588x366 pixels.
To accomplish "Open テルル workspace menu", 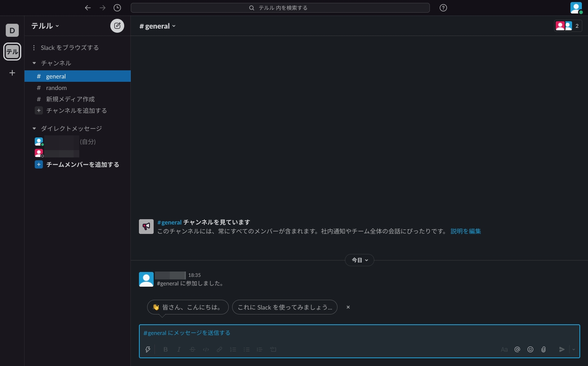I will [x=45, y=26].
